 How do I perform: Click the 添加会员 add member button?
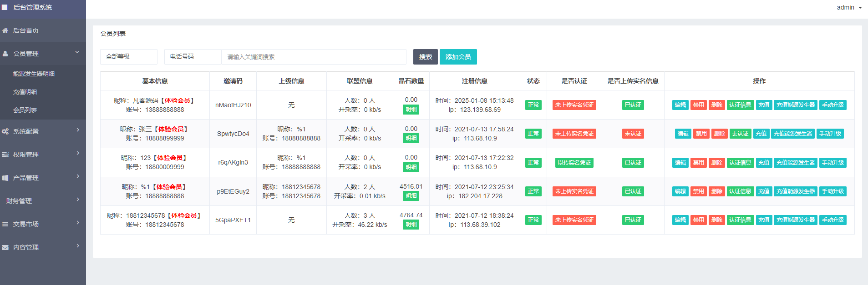tap(458, 57)
